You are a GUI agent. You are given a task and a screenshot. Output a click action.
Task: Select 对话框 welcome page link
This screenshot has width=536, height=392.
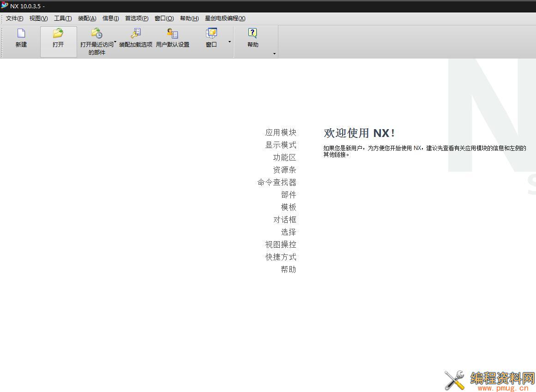click(284, 220)
